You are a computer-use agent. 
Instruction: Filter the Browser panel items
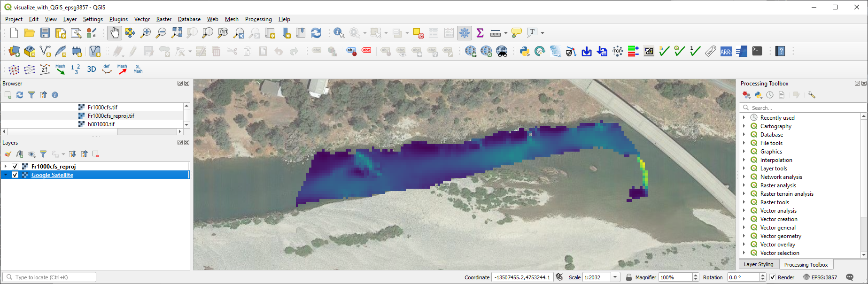point(31,95)
